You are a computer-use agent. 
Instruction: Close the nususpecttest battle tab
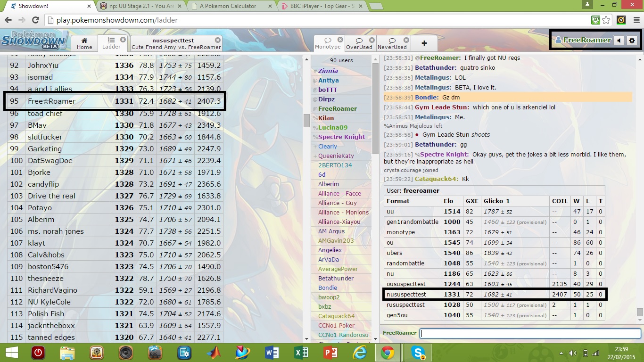[217, 40]
